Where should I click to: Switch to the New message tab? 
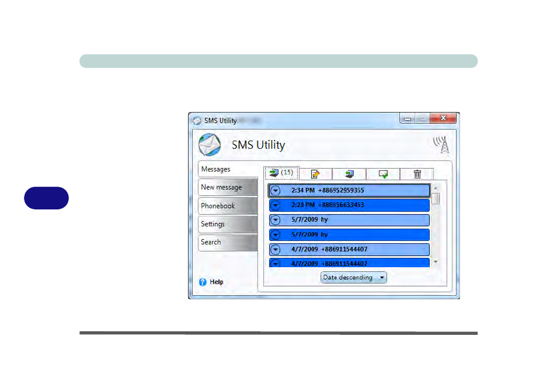coord(222,187)
